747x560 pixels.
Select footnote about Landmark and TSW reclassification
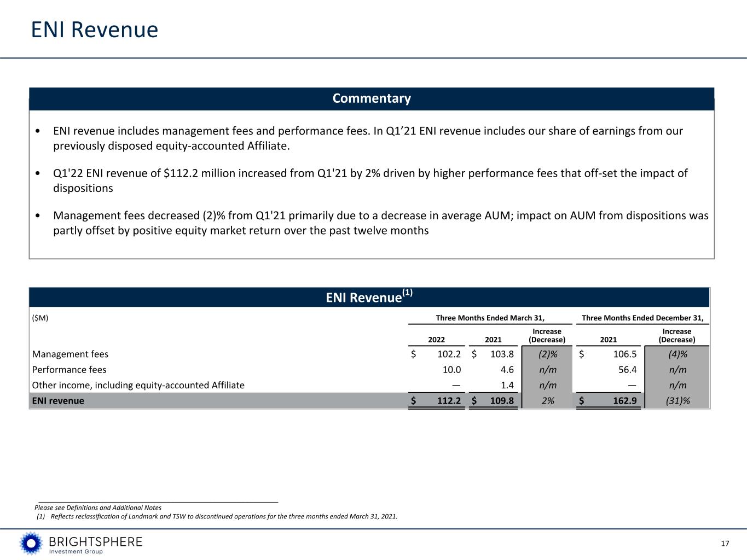tap(217, 516)
